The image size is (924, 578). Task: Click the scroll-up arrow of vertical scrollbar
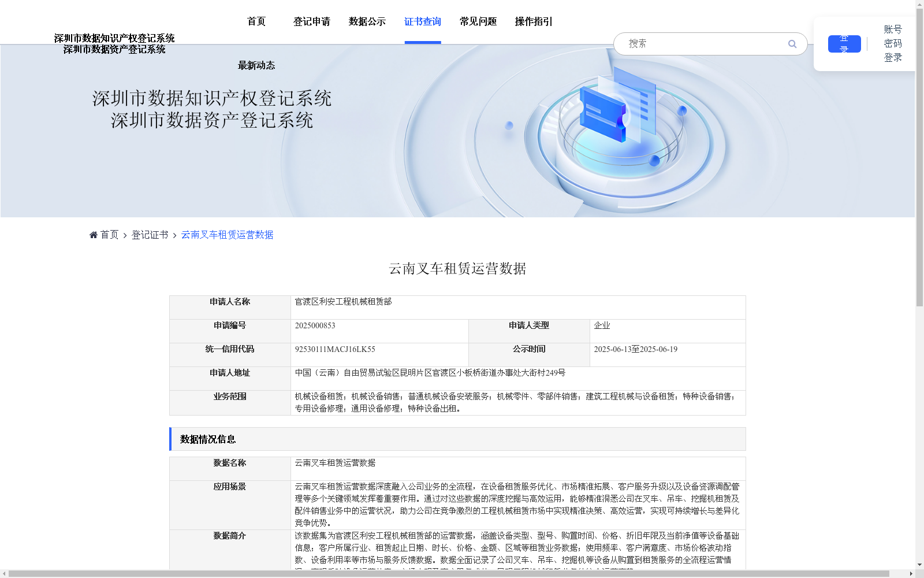(919, 4)
